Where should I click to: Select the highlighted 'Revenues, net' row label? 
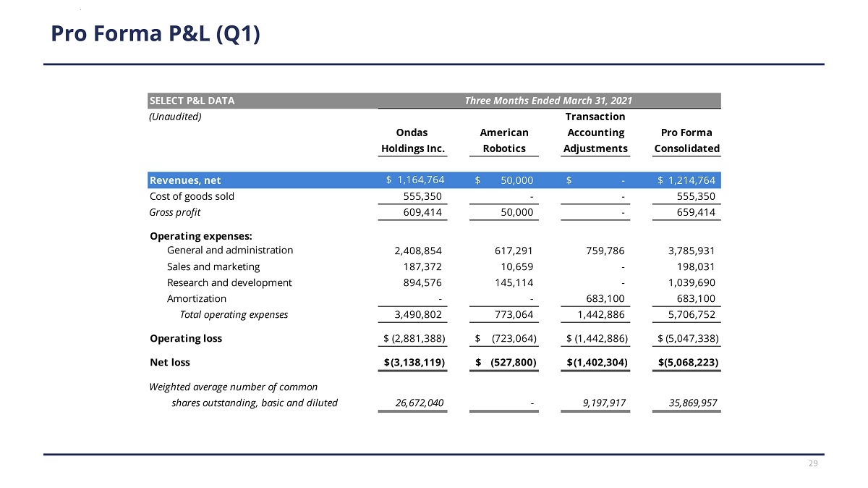185,180
